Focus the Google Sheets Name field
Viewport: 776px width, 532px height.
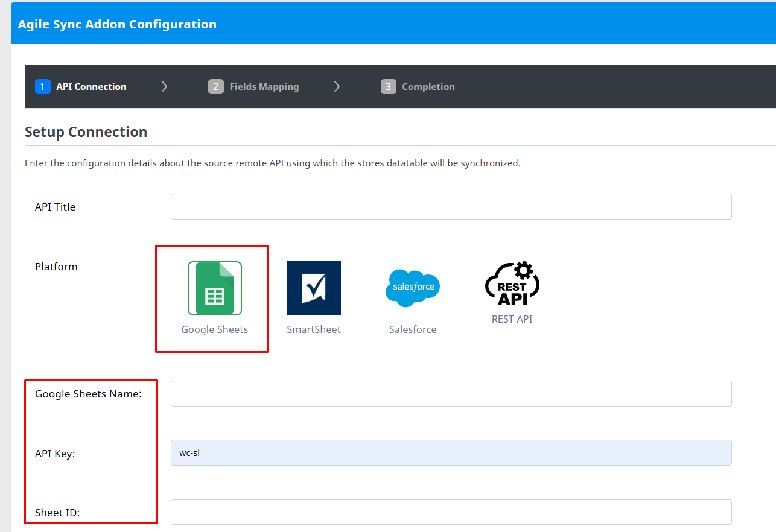(451, 393)
